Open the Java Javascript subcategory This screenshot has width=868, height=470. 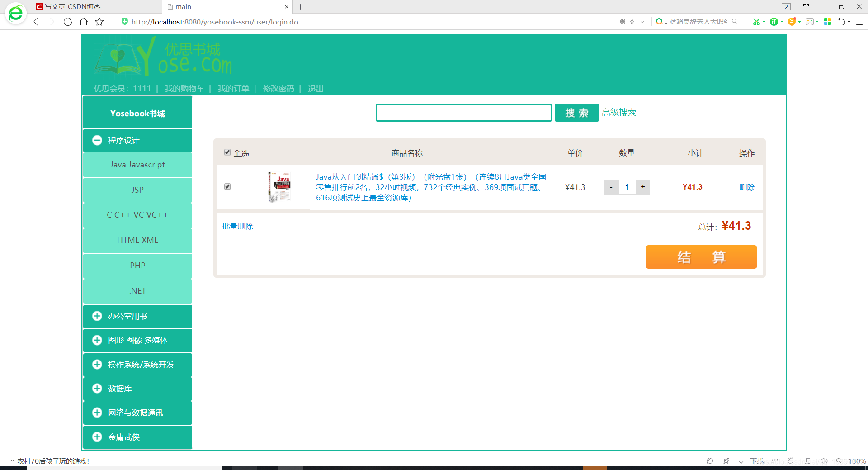click(x=138, y=165)
